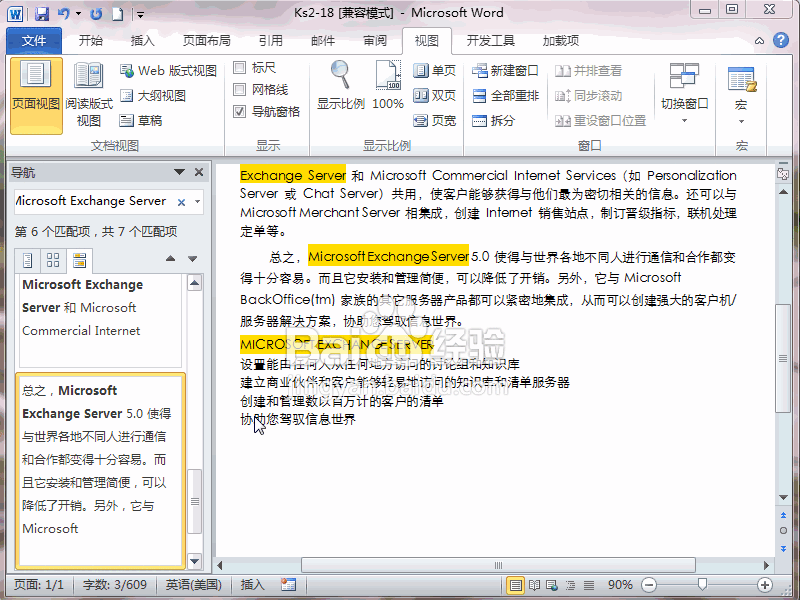The height and width of the screenshot is (600, 800).
Task: Choose 单页 single page zoom
Action: tap(434, 70)
